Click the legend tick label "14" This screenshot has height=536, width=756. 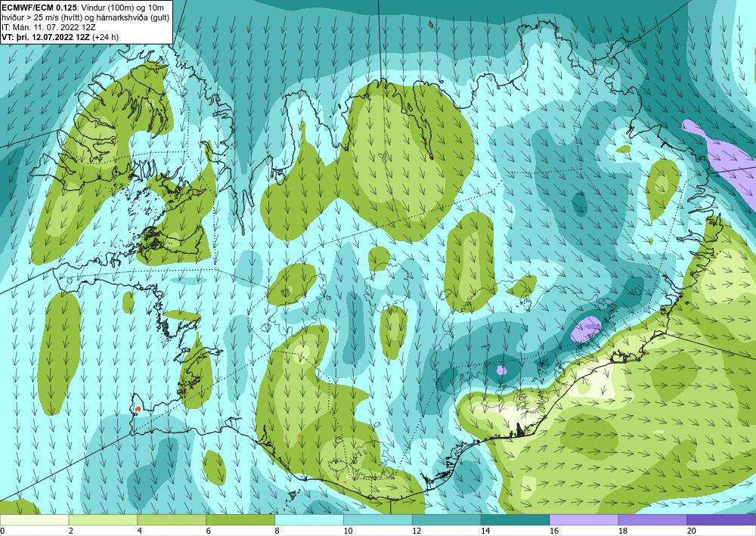pos(485,531)
